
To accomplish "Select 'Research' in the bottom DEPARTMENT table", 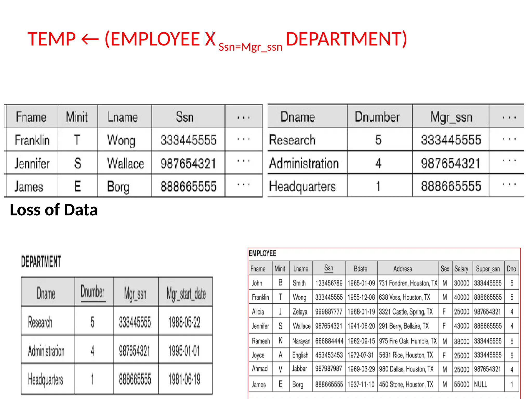I will (40, 323).
